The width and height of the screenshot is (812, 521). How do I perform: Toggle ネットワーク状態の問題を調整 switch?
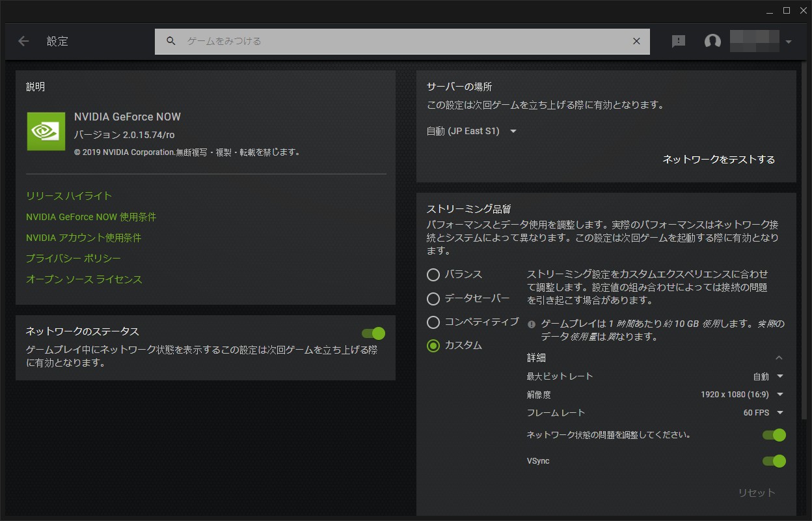(774, 435)
